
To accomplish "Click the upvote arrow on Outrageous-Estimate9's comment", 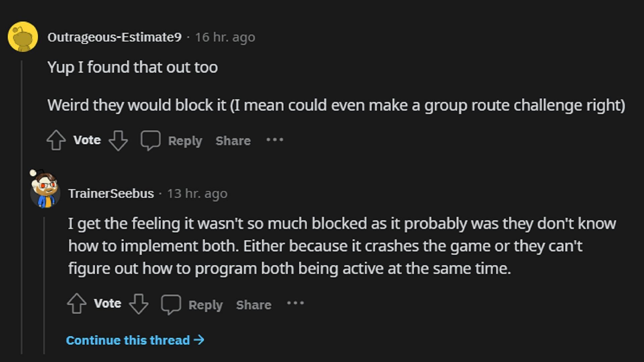I will pyautogui.click(x=56, y=140).
